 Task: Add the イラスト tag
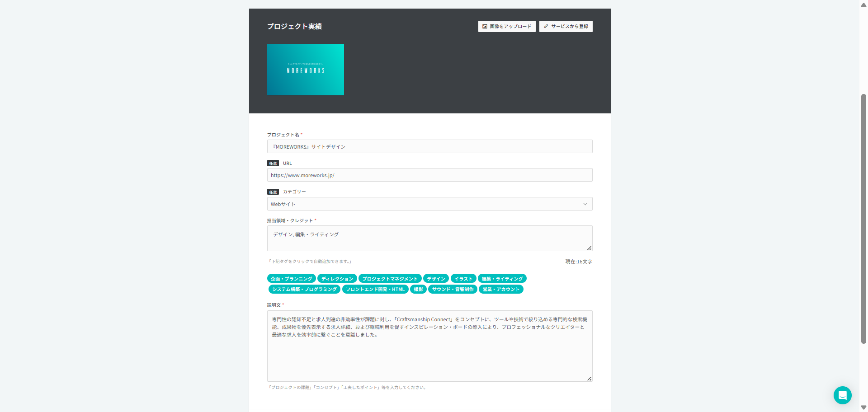click(463, 279)
